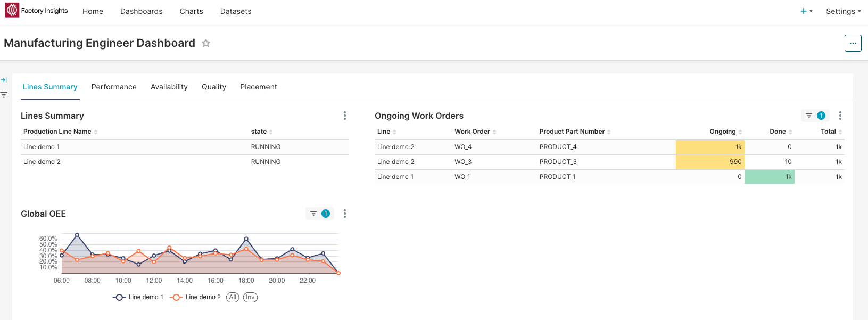
Task: Open the Settings dropdown menu
Action: pyautogui.click(x=843, y=11)
